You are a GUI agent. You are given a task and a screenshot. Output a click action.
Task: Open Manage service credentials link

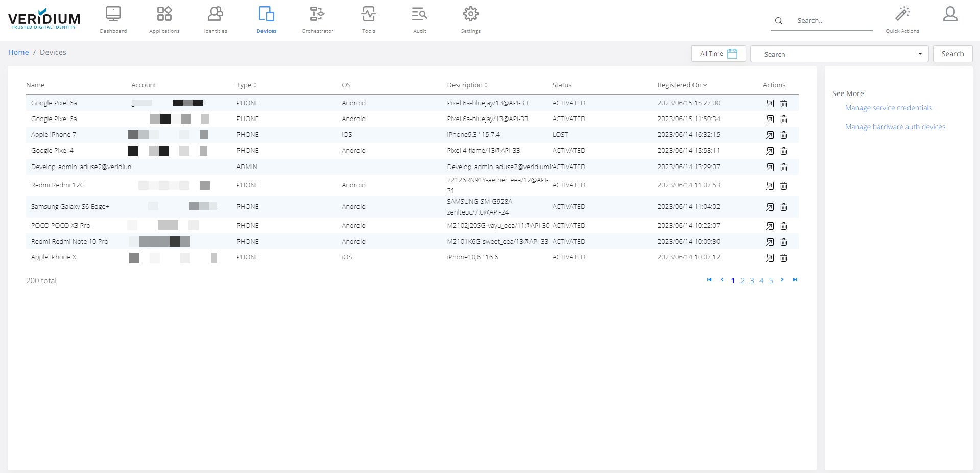coord(888,108)
